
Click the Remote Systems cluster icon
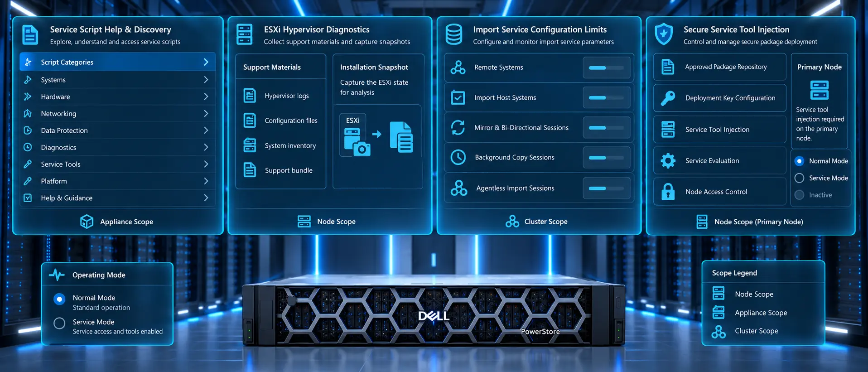pos(458,67)
